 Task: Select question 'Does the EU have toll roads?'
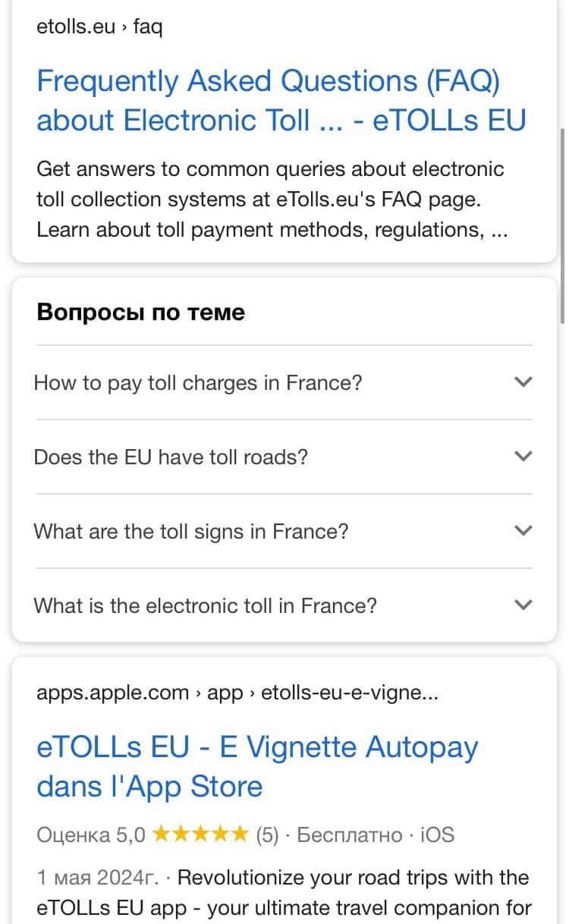(171, 457)
